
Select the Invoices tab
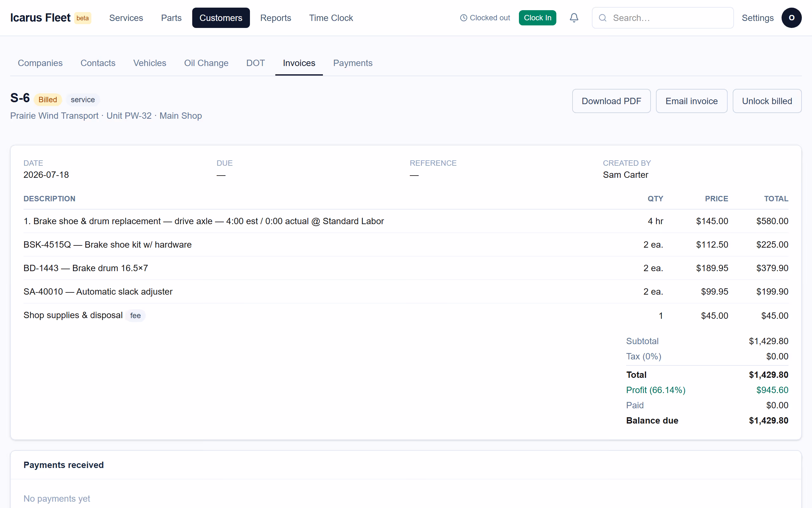point(298,63)
